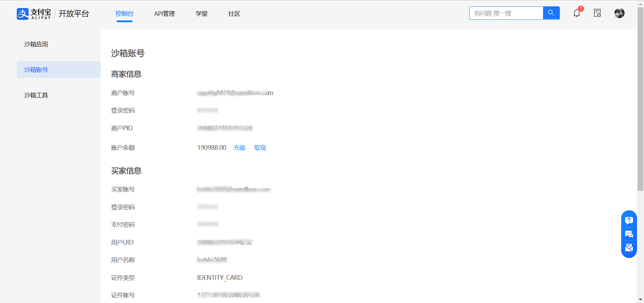The width and height of the screenshot is (644, 303).
Task: Click the 取现 link next to balance
Action: pos(260,148)
